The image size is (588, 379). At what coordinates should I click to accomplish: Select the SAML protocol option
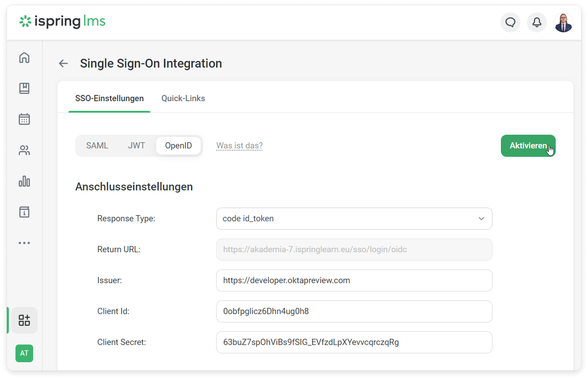click(x=97, y=146)
